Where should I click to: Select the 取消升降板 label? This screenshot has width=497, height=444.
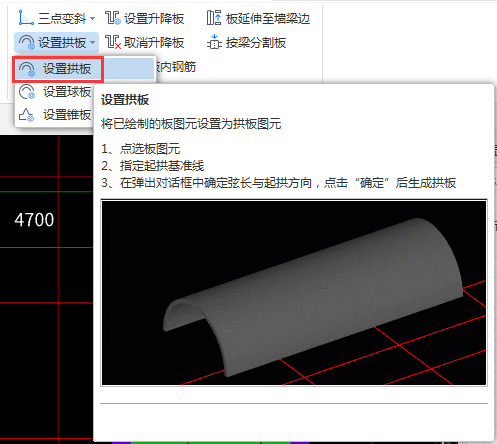[x=154, y=43]
